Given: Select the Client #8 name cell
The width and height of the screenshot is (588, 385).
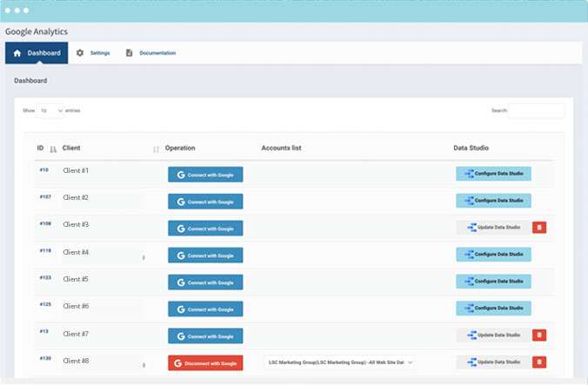Looking at the screenshot, I should [76, 361].
